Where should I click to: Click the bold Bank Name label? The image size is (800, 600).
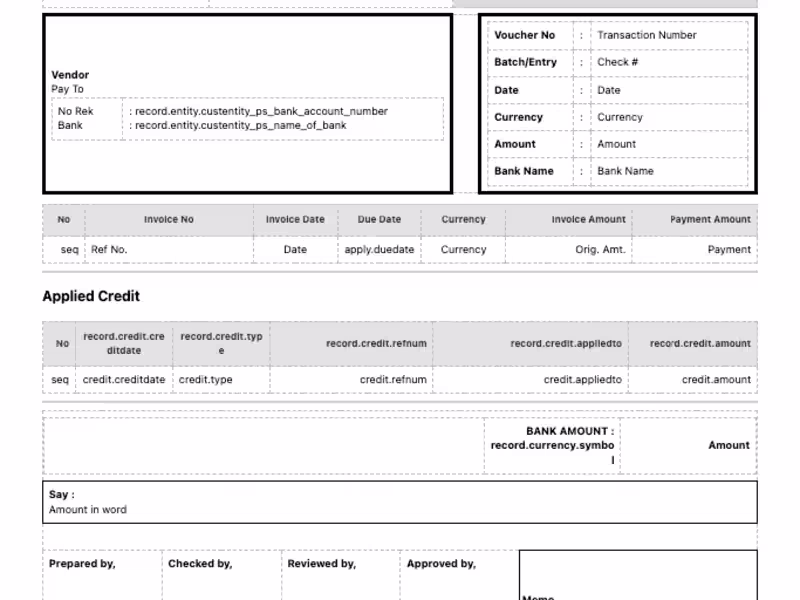(524, 171)
